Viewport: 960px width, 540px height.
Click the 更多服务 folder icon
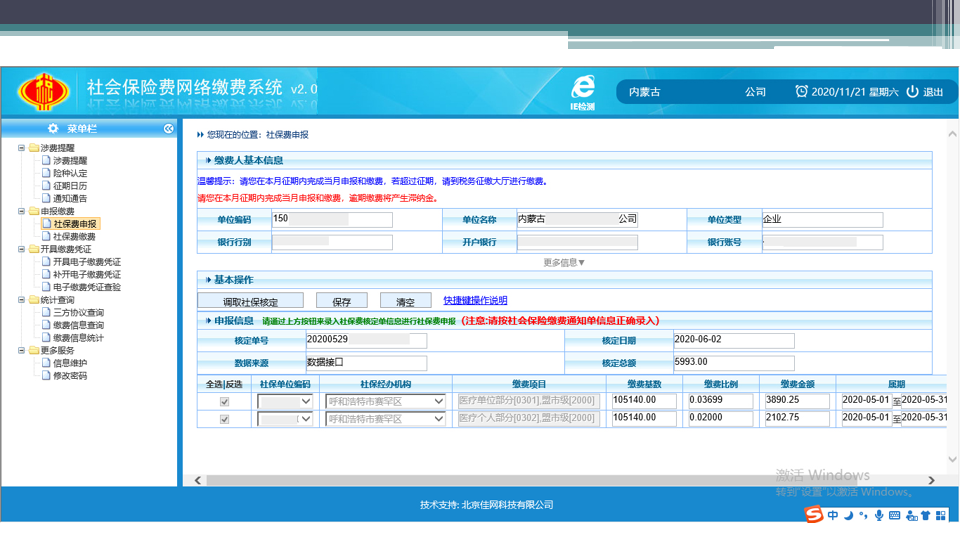coord(34,350)
